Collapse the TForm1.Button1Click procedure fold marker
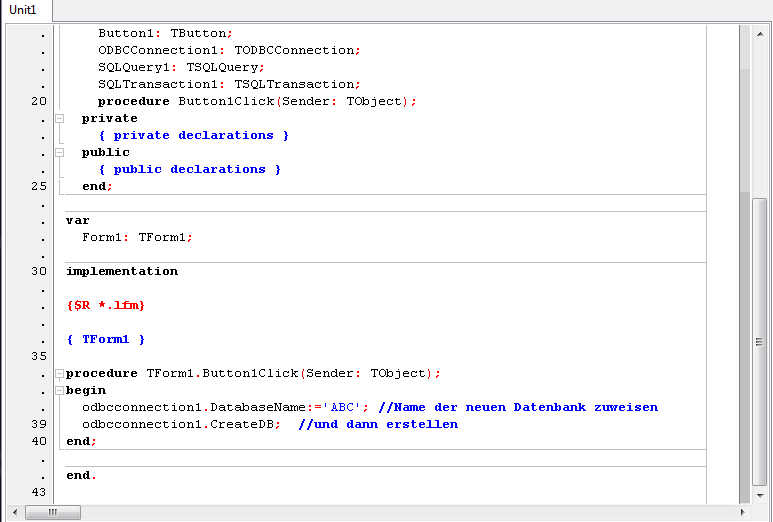 point(59,373)
